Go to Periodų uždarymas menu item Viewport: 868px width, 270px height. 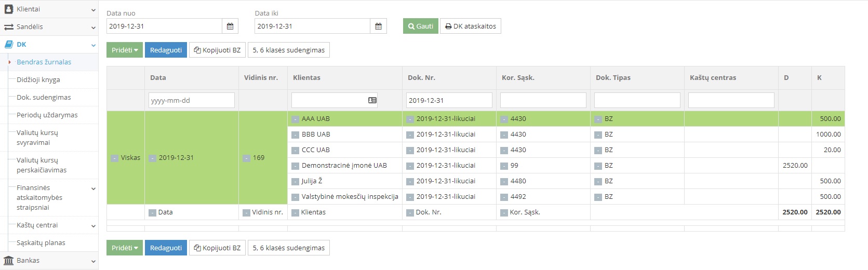tap(47, 115)
